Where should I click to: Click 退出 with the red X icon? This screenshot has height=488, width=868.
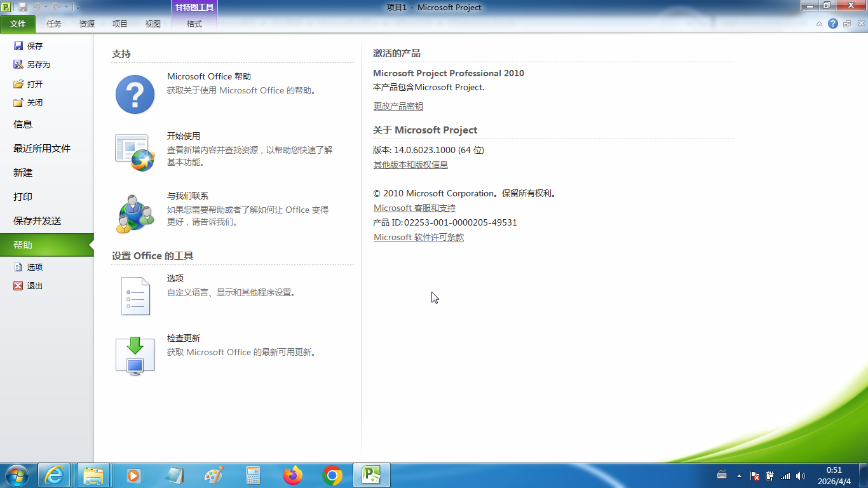coord(28,286)
